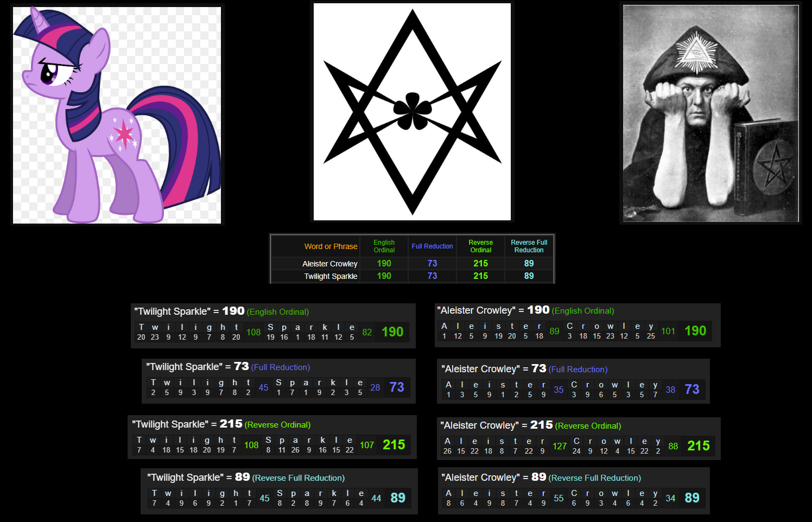Select the heading '"Twilight Sparkle" = 215 (Reverse Ordinal)'
Screen dimensions: 812x522
tap(221, 424)
